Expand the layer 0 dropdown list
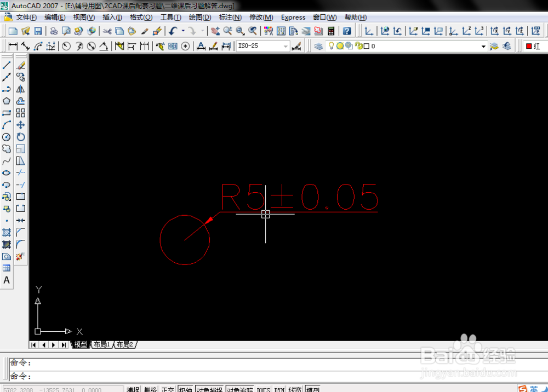Image resolution: width=548 pixels, height=392 pixels. pos(483,46)
